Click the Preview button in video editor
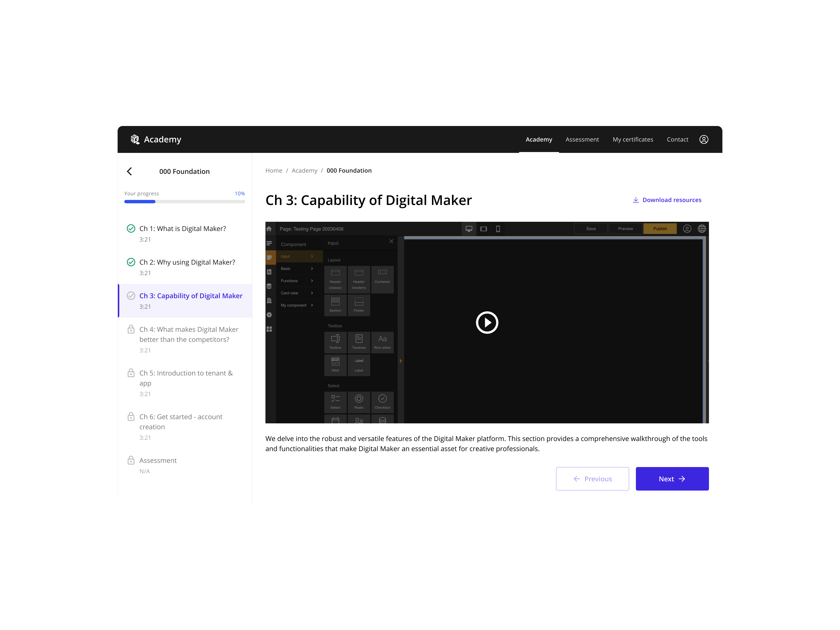The image size is (840, 630). [x=625, y=229]
